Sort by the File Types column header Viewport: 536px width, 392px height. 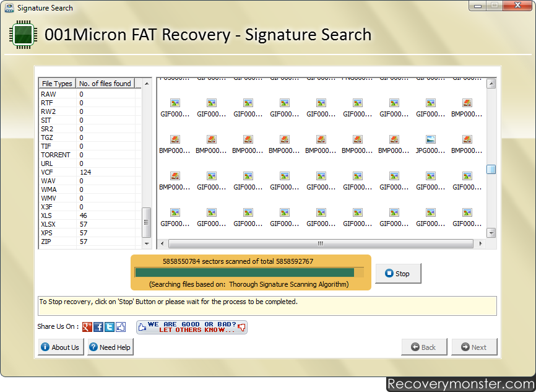tap(57, 84)
